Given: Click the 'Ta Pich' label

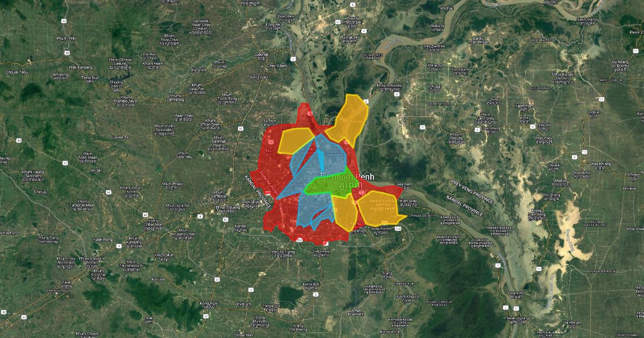Looking at the screenshot, I should pyautogui.click(x=268, y=122).
